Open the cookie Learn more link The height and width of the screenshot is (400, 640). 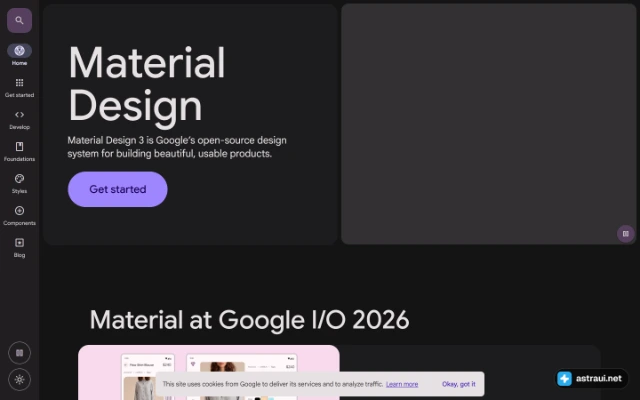coord(402,384)
